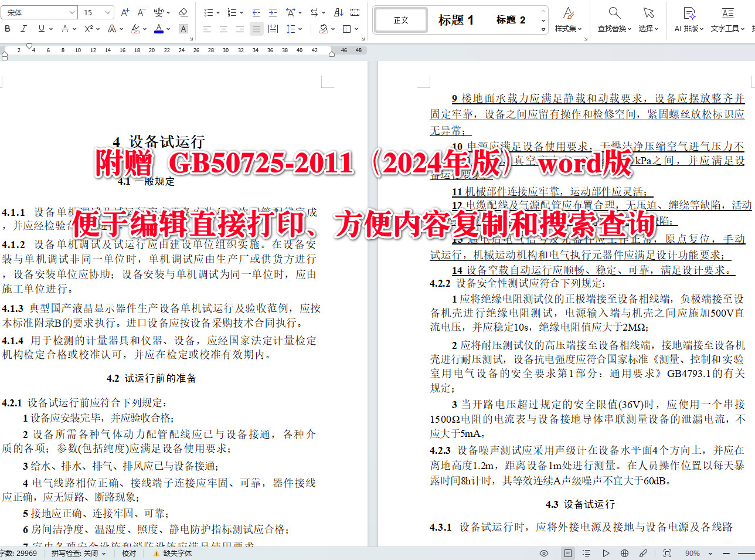The image size is (755, 560).
Task: Apply the text highlight pen color
Action: tap(135, 29)
